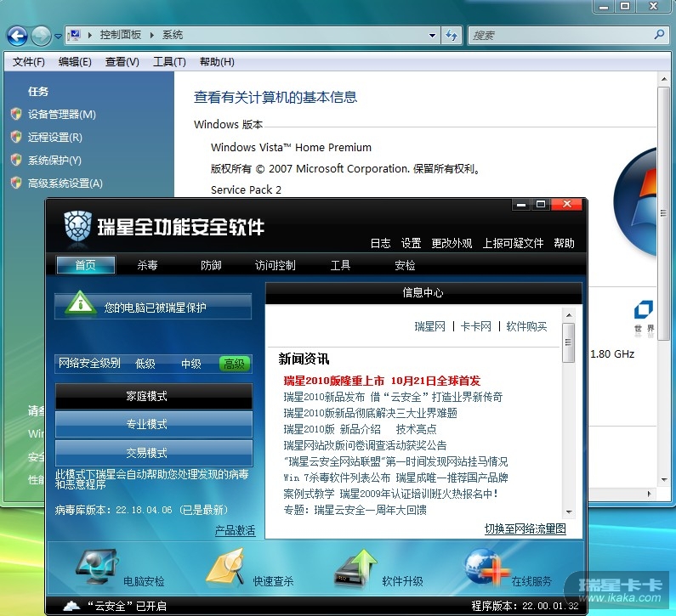Screen dimensions: 676x616
Task: Open 设备管理器(M) task link
Action: tap(62, 114)
